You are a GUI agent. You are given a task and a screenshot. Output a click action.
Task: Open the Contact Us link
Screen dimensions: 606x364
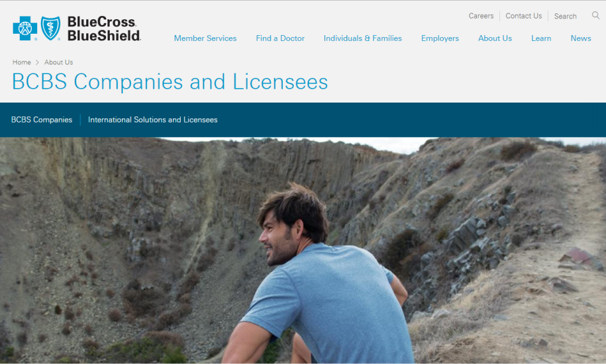524,16
